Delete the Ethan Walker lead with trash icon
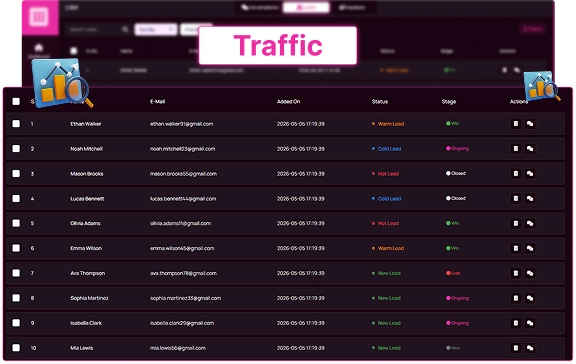 point(516,124)
